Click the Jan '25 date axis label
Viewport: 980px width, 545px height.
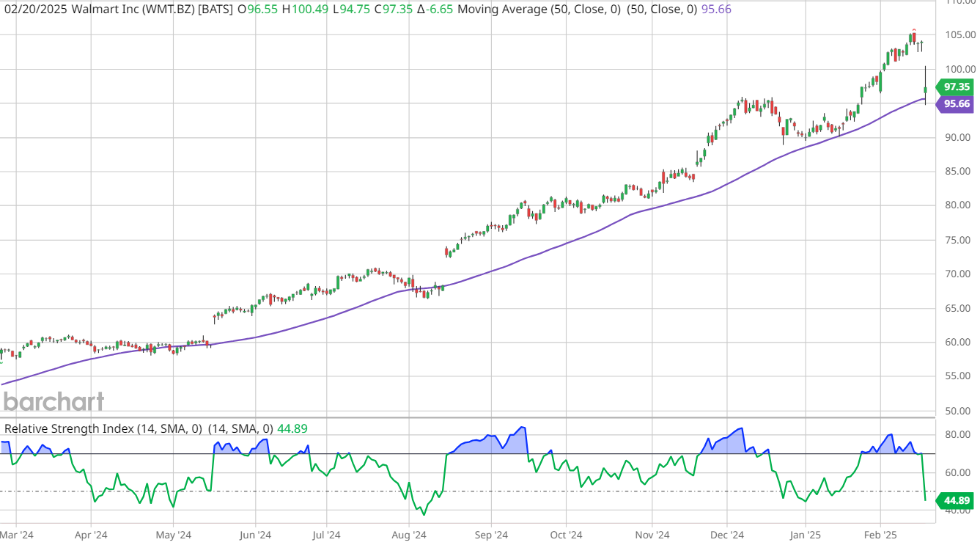[x=805, y=535]
